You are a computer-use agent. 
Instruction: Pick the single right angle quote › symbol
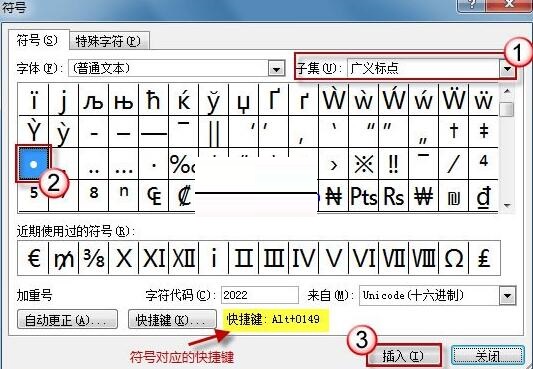coord(333,164)
